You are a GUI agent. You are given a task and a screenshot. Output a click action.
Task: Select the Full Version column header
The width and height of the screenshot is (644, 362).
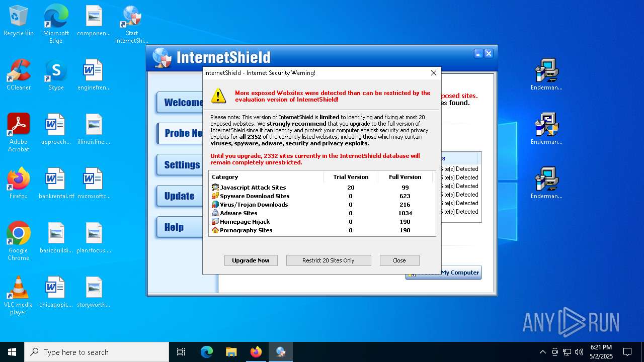[x=405, y=177]
